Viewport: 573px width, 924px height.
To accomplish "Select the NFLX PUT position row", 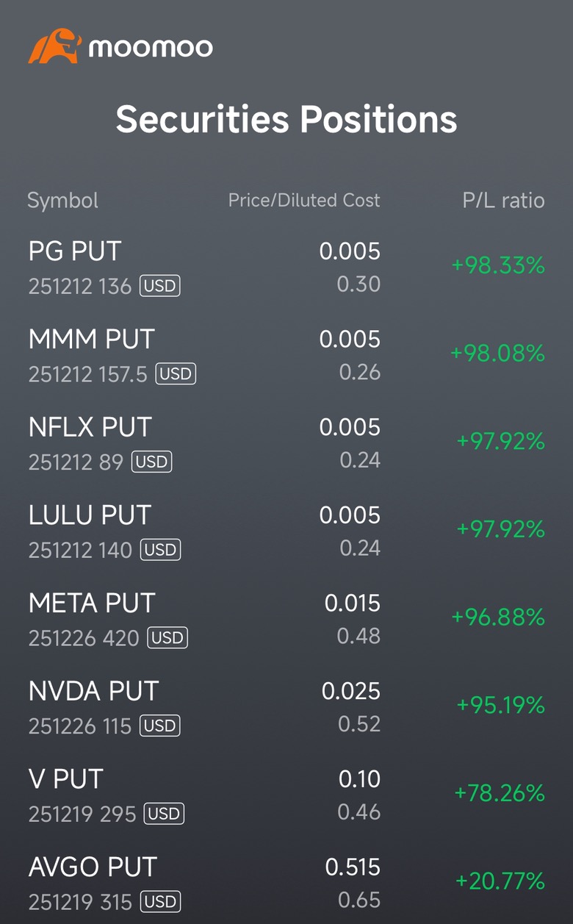I will (90, 428).
